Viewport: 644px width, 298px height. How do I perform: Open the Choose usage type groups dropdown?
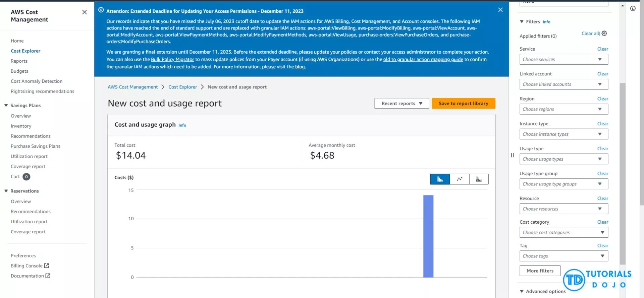tap(563, 184)
